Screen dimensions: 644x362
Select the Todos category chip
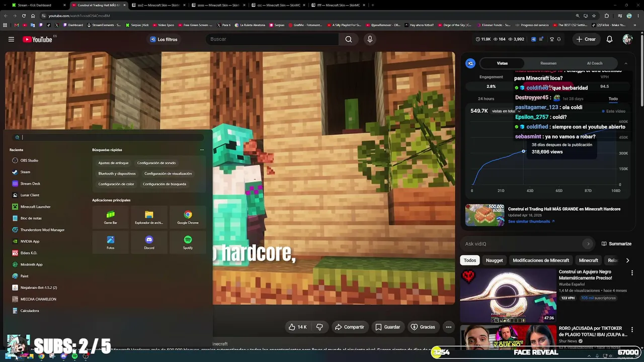click(x=470, y=260)
